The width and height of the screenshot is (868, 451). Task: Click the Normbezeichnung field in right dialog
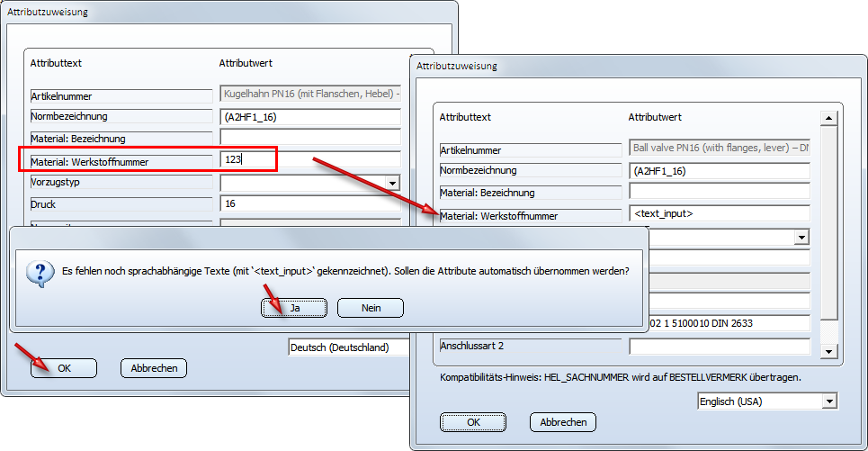tap(719, 171)
